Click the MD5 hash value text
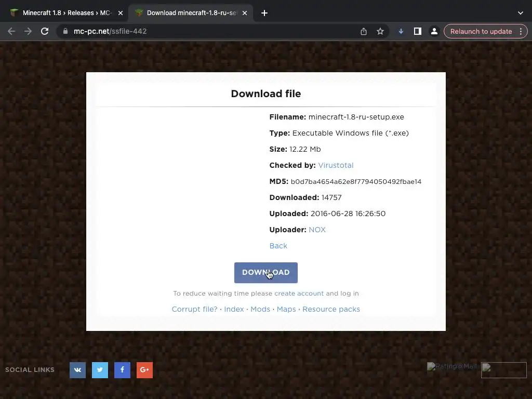The image size is (532, 399). pos(356,181)
